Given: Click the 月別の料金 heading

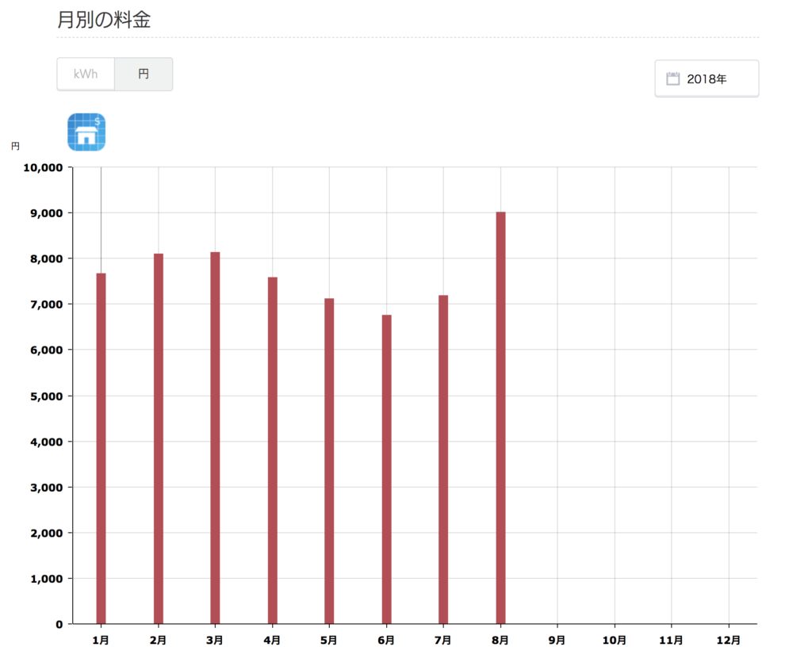Looking at the screenshot, I should (104, 20).
